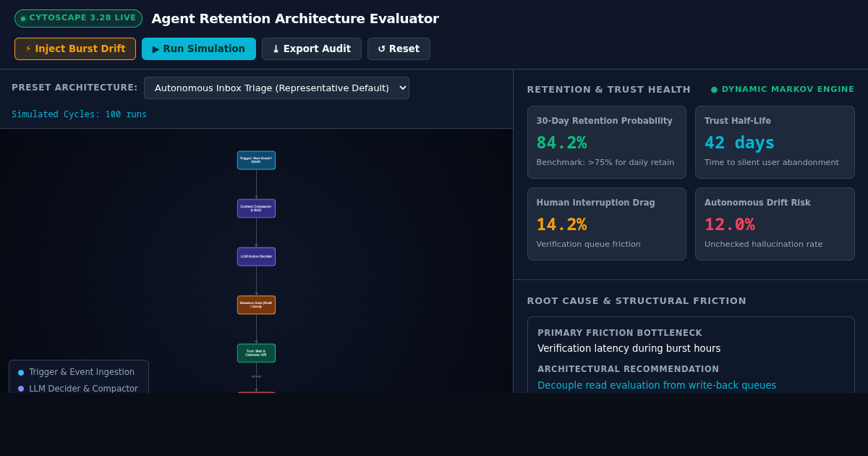The height and width of the screenshot is (456, 868).
Task: Select the LLM Action Decider node
Action: (x=256, y=256)
